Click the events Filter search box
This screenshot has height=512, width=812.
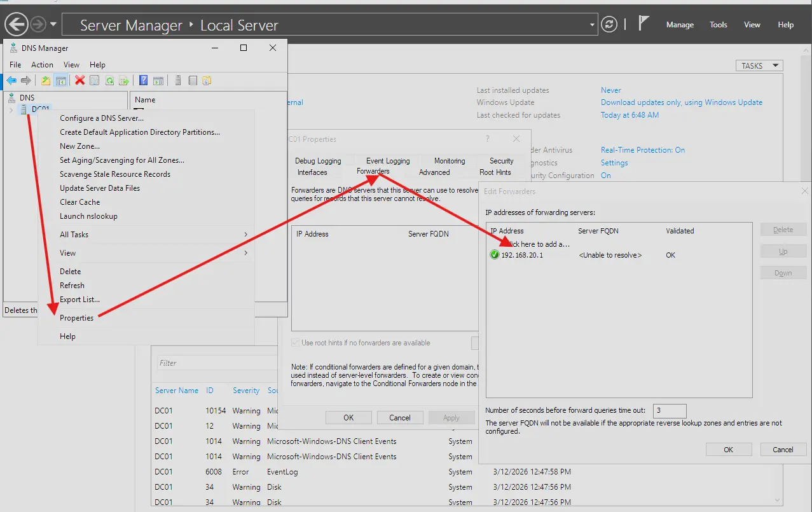(x=217, y=363)
